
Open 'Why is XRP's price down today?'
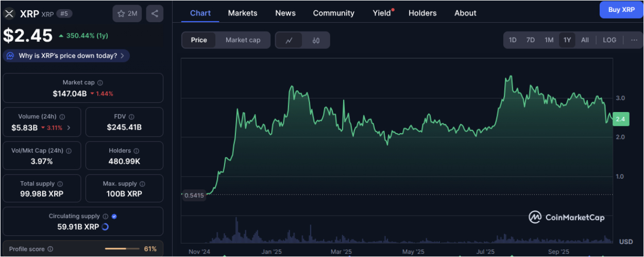tap(66, 56)
